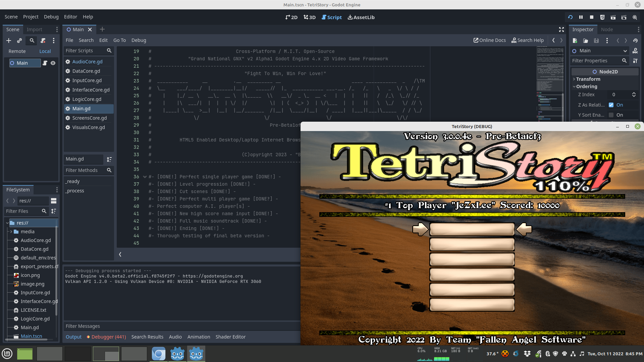Open the script attached to Main node
This screenshot has height=362, width=644.
click(45, 63)
